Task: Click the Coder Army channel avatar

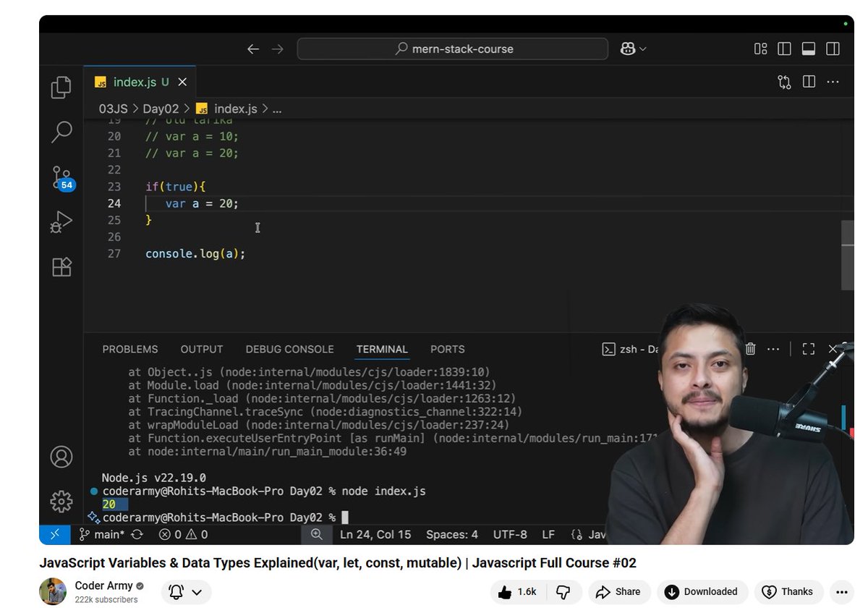Action: tap(53, 591)
